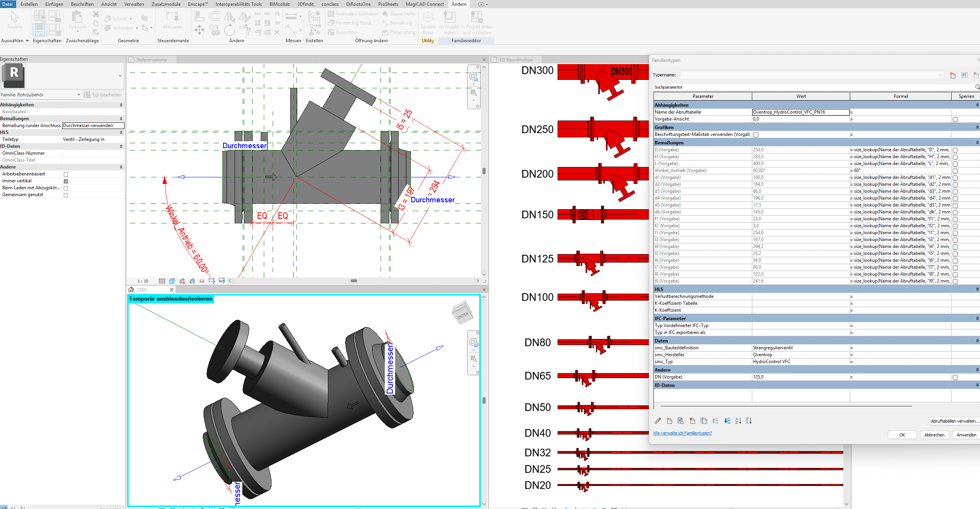Screen dimensions: 980x509
Task: Expand the ID-Daten group in Familientypen
Action: (x=977, y=385)
